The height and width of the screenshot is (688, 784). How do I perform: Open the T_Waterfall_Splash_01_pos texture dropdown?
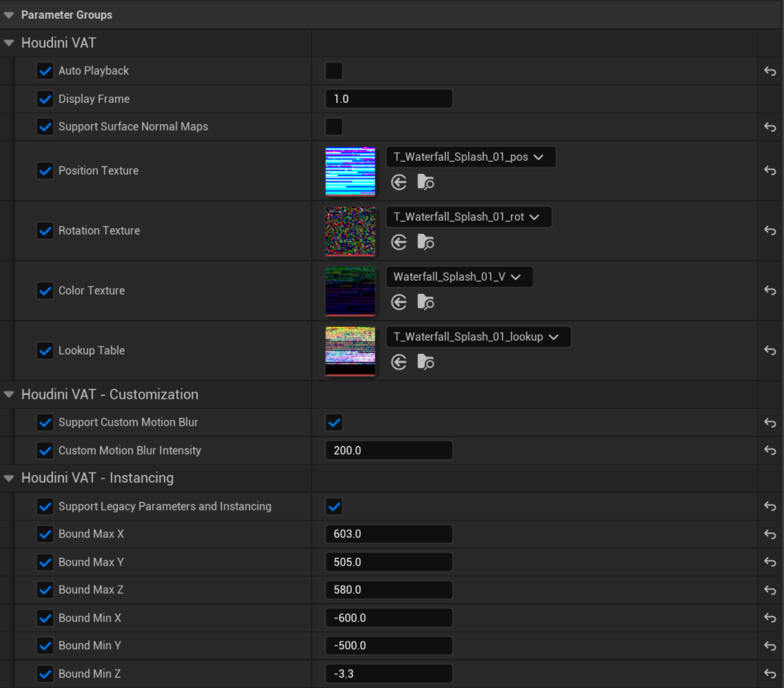(x=470, y=157)
